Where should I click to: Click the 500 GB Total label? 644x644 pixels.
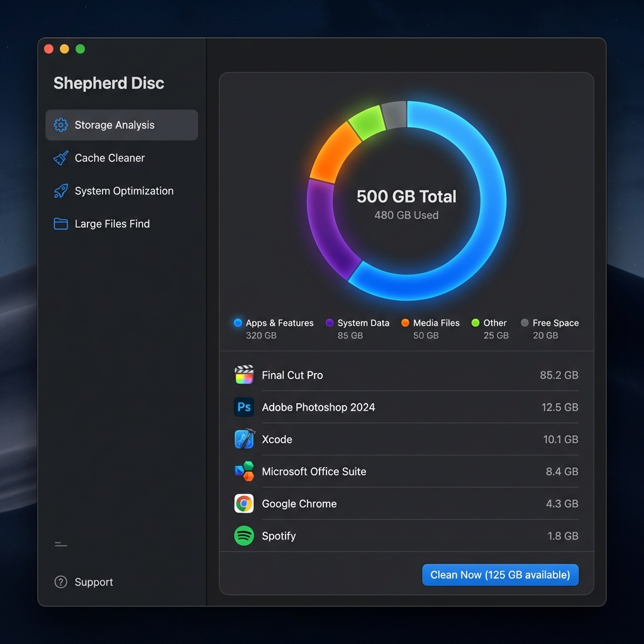406,196
